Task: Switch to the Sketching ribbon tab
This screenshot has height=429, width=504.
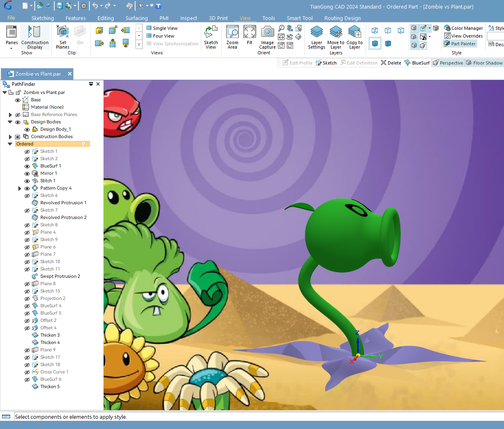Action: [42, 18]
